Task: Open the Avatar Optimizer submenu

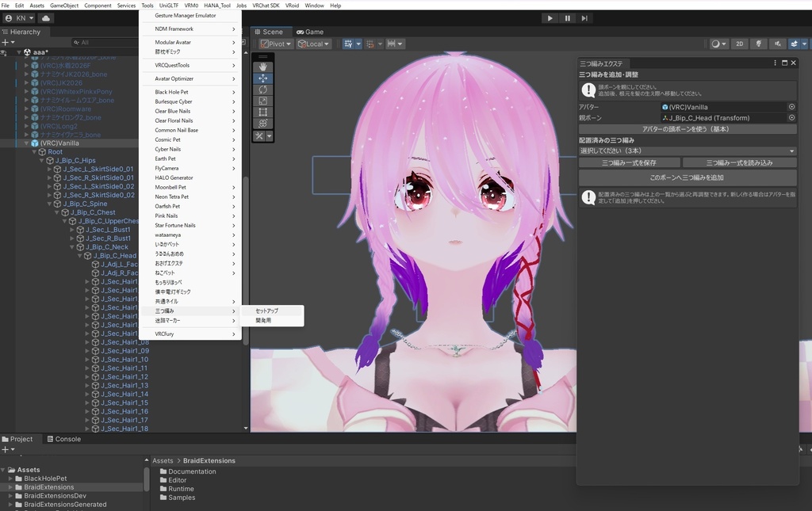Action: pos(190,78)
